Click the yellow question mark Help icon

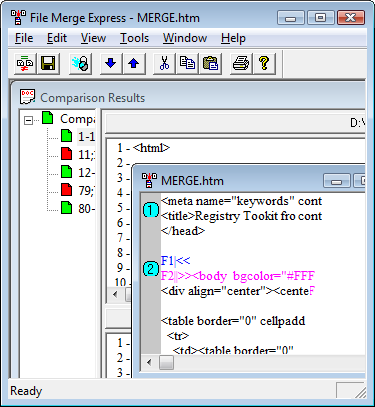click(264, 63)
